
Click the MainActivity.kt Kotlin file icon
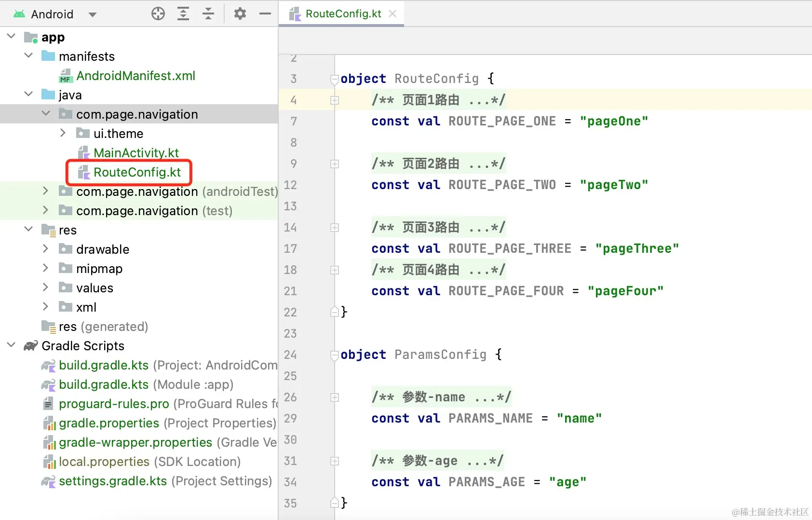(84, 153)
